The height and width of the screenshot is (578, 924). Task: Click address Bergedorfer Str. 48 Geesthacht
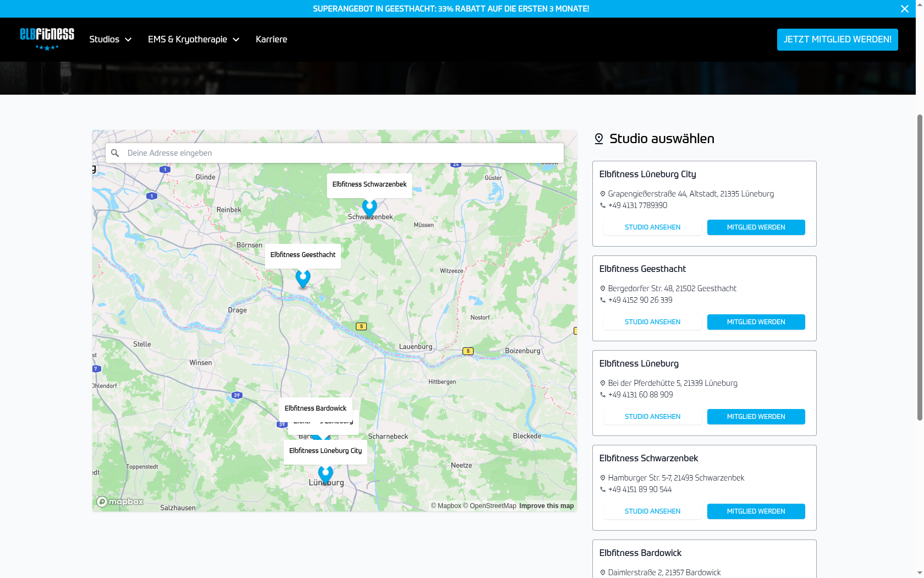[x=672, y=288]
